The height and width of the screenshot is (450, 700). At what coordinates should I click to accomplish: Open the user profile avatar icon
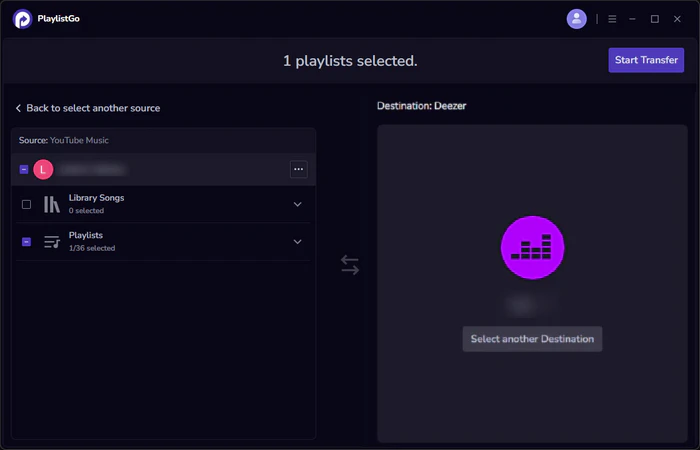[x=576, y=19]
